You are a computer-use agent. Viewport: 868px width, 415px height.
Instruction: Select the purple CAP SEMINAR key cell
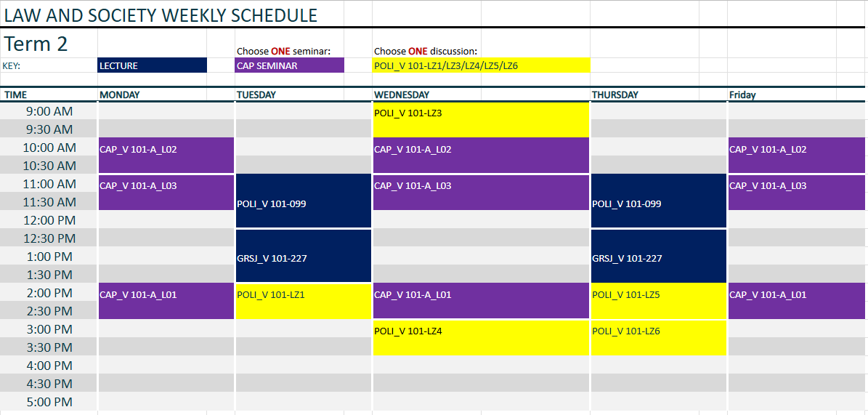point(290,65)
